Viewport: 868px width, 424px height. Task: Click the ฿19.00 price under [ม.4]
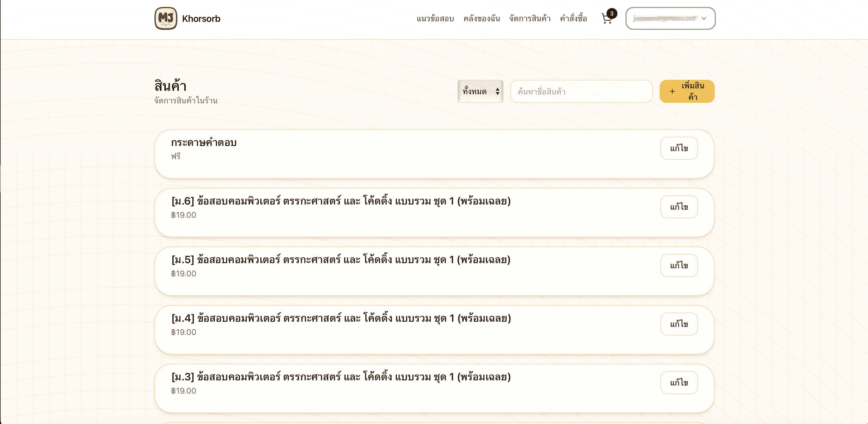pos(183,332)
